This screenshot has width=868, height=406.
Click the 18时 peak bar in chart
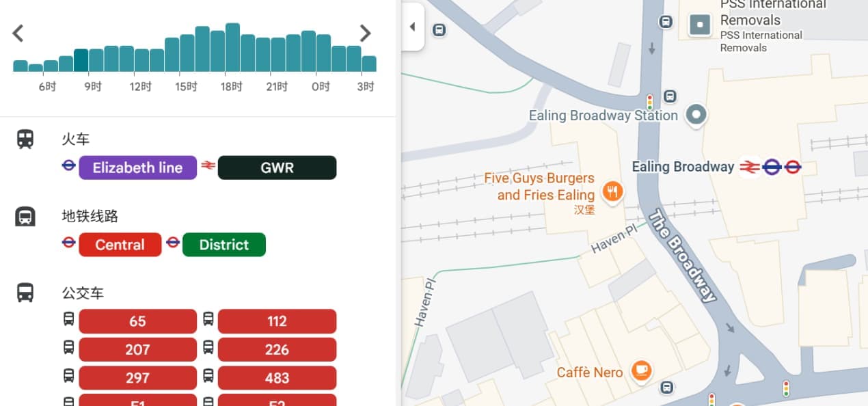coord(232,48)
